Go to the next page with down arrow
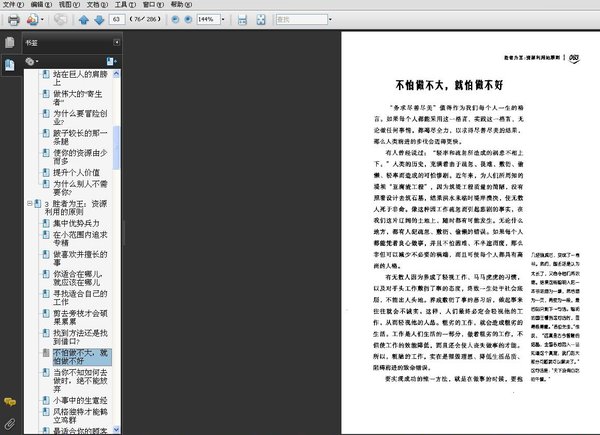The height and width of the screenshot is (435, 600). point(98,20)
